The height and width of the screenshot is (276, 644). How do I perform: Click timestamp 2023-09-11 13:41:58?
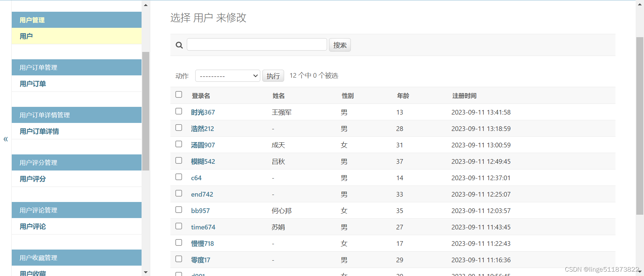click(481, 112)
